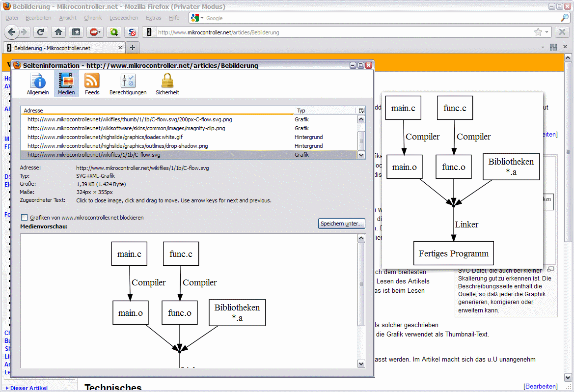Open the Extras menu
This screenshot has height=392, width=574.
pos(153,18)
